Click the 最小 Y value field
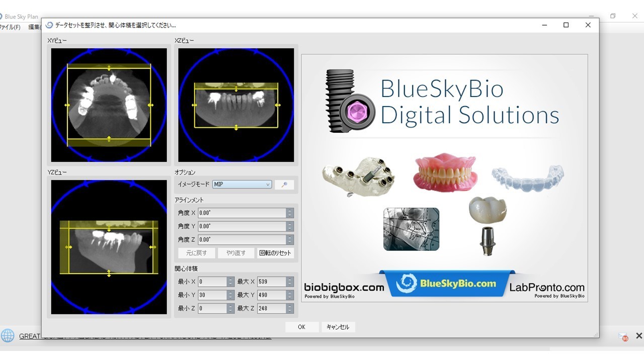The height and width of the screenshot is (362, 644). point(212,295)
